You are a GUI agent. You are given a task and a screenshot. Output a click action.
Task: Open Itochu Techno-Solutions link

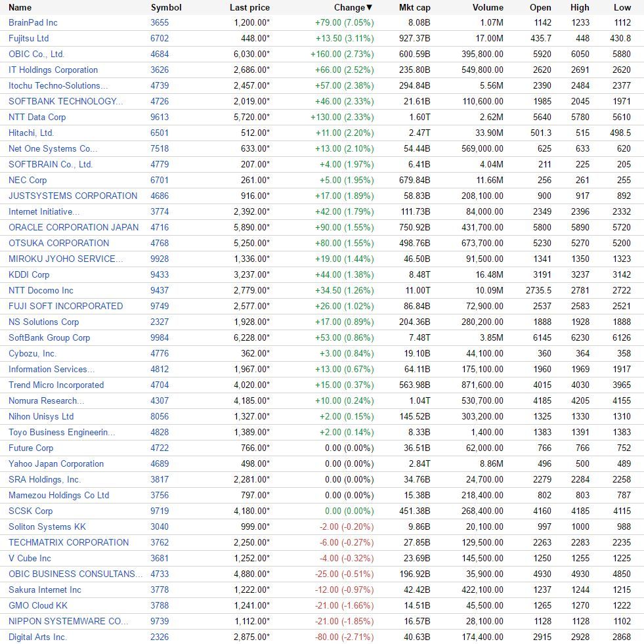58,85
